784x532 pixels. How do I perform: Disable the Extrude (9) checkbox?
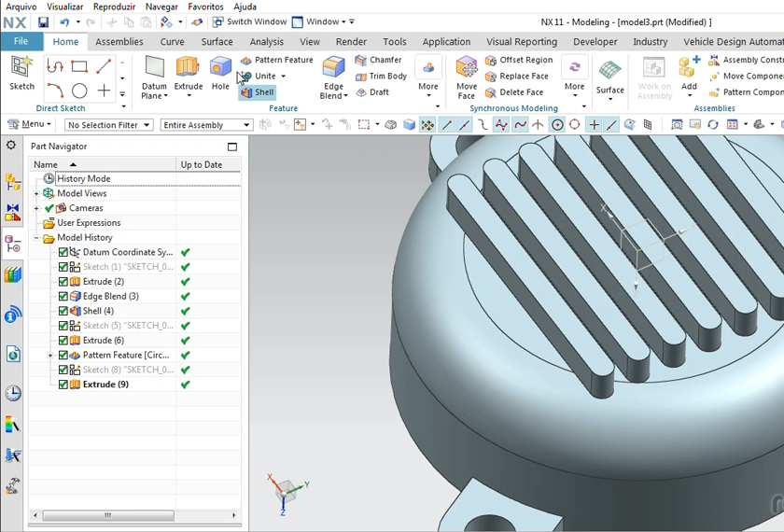coord(63,385)
